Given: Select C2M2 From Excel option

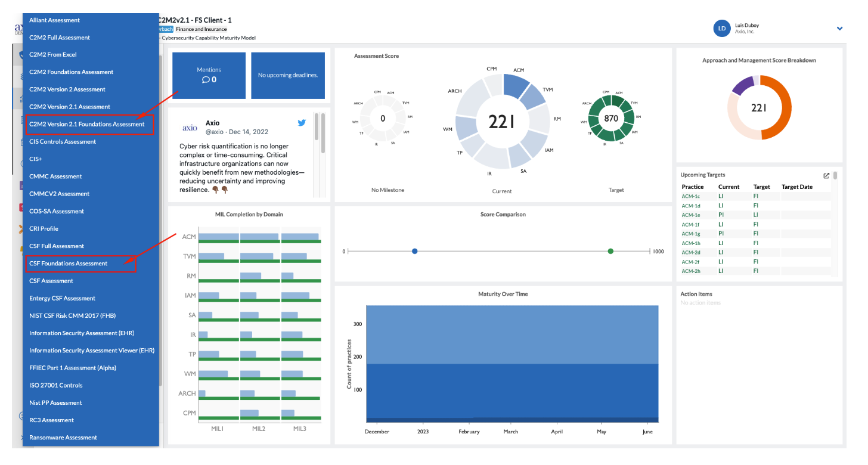Looking at the screenshot, I should point(53,55).
